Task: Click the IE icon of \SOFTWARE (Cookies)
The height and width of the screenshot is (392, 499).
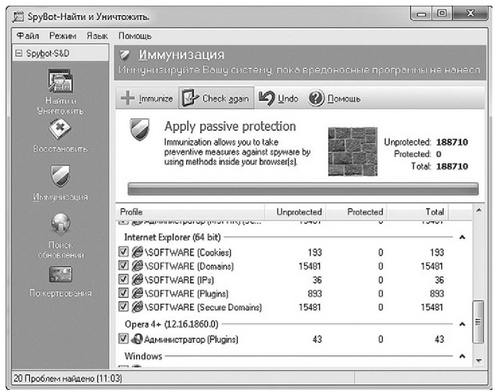Action: 137,252
